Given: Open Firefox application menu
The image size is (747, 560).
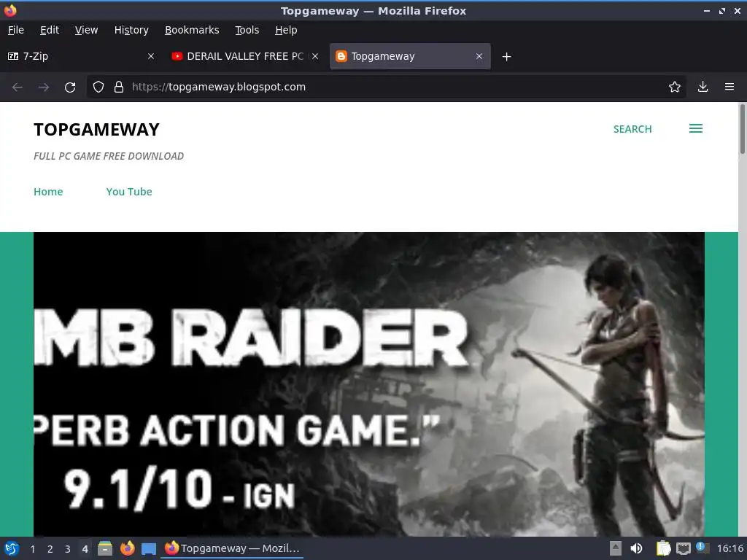Looking at the screenshot, I should (x=729, y=87).
